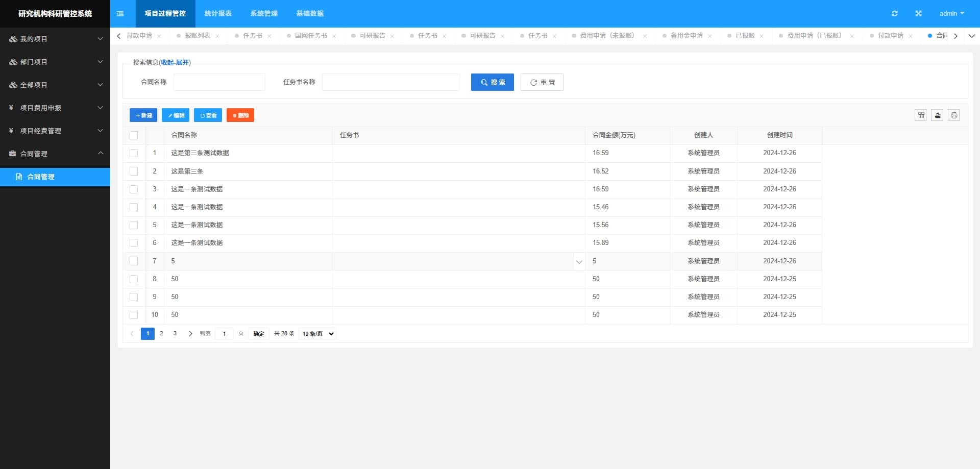The height and width of the screenshot is (469, 980).
Task: Select the checkbox for row 4
Action: pyautogui.click(x=134, y=207)
